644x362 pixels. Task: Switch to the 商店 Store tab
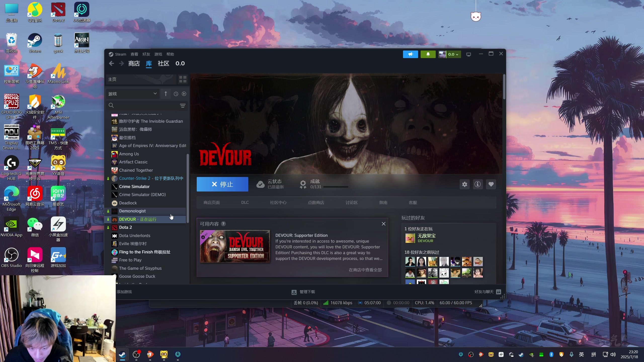pyautogui.click(x=134, y=64)
